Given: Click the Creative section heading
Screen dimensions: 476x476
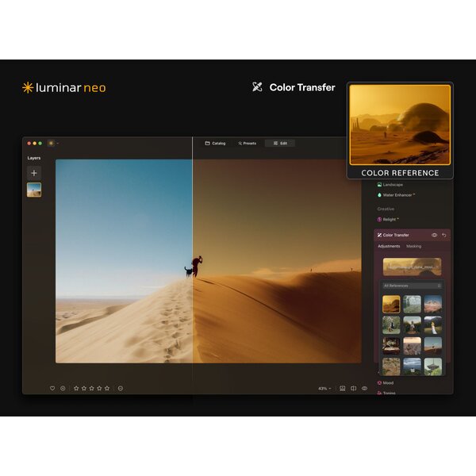Looking at the screenshot, I should [386, 209].
